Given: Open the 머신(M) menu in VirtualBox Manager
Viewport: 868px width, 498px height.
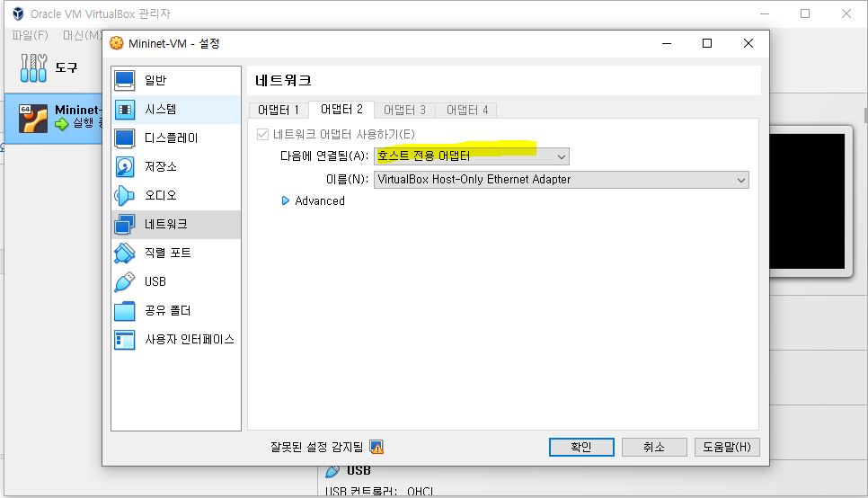Looking at the screenshot, I should 82,35.
